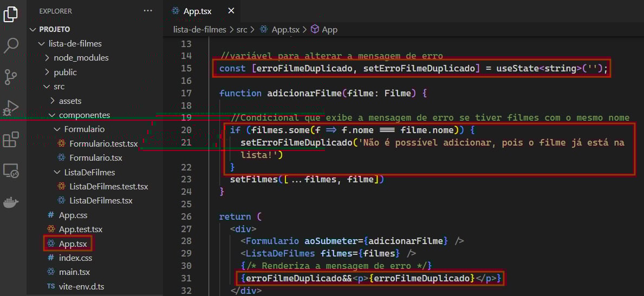The width and height of the screenshot is (644, 296).
Task: Click App.tsx in the breadcrumb path
Action: 285,30
